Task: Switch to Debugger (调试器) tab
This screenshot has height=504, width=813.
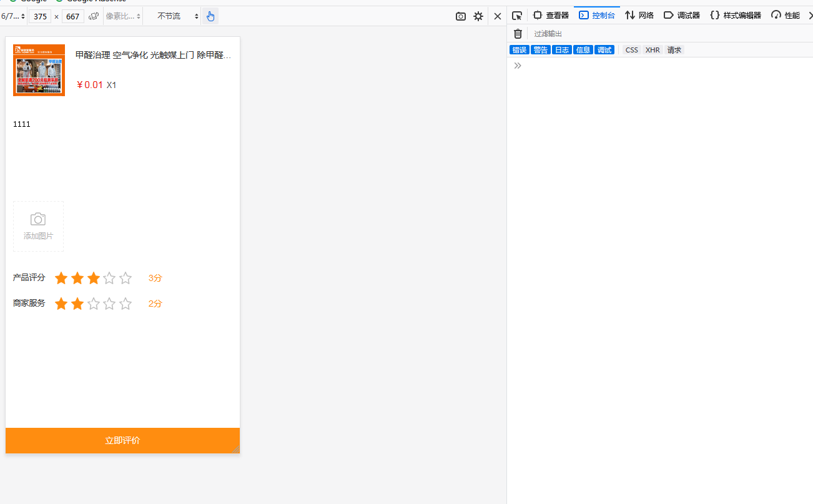Action: (x=682, y=16)
